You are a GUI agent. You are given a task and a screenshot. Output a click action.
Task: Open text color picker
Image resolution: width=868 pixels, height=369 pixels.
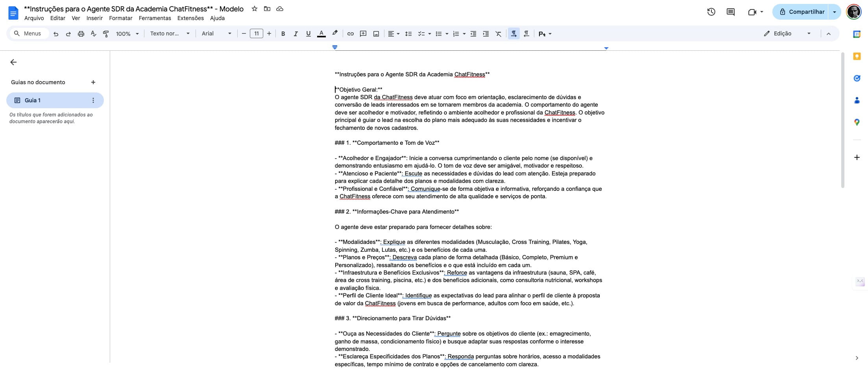click(x=321, y=34)
